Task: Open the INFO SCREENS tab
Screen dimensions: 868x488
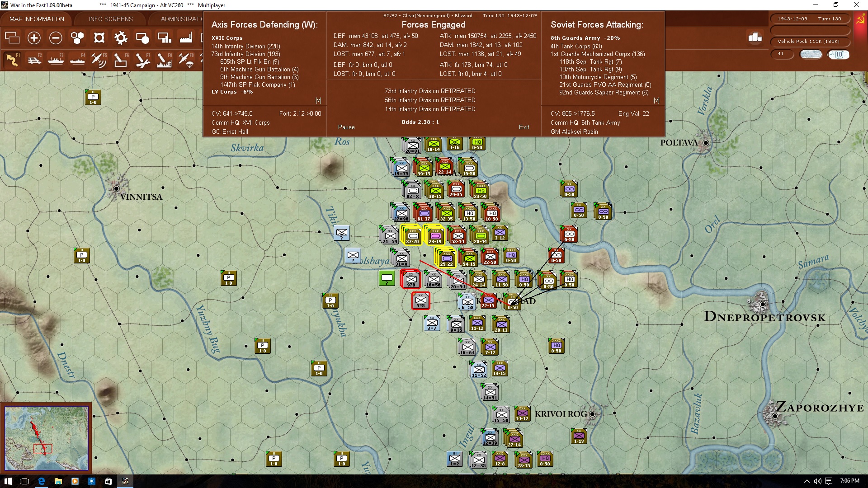Action: coord(111,19)
